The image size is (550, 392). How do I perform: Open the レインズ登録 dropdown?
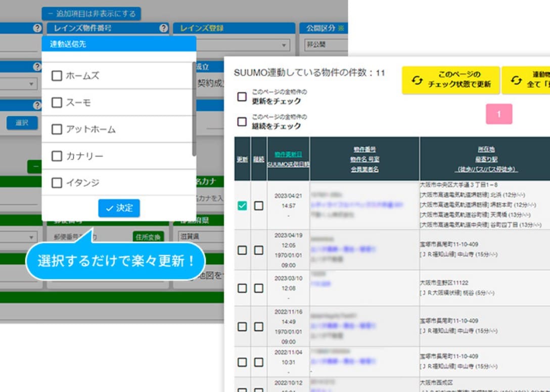coord(243,45)
